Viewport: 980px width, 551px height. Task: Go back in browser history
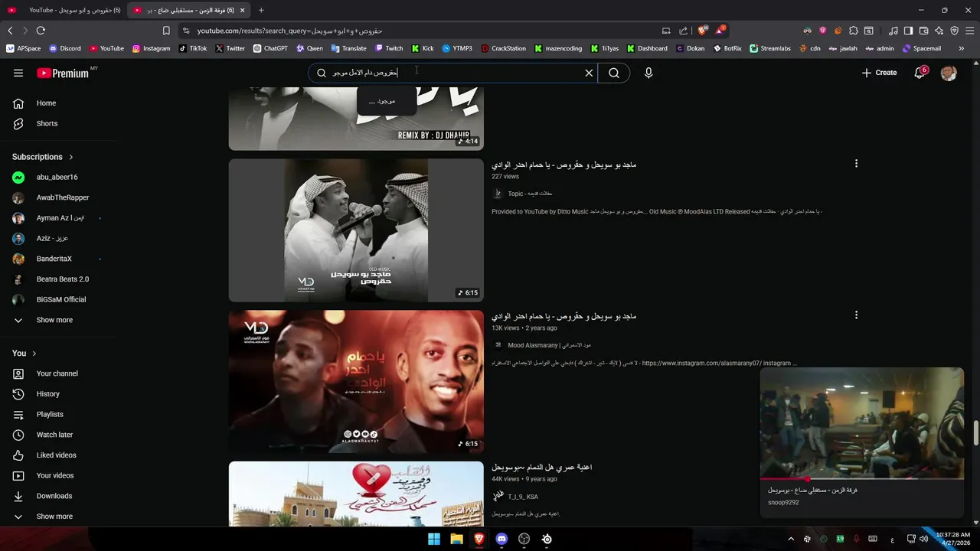click(10, 31)
